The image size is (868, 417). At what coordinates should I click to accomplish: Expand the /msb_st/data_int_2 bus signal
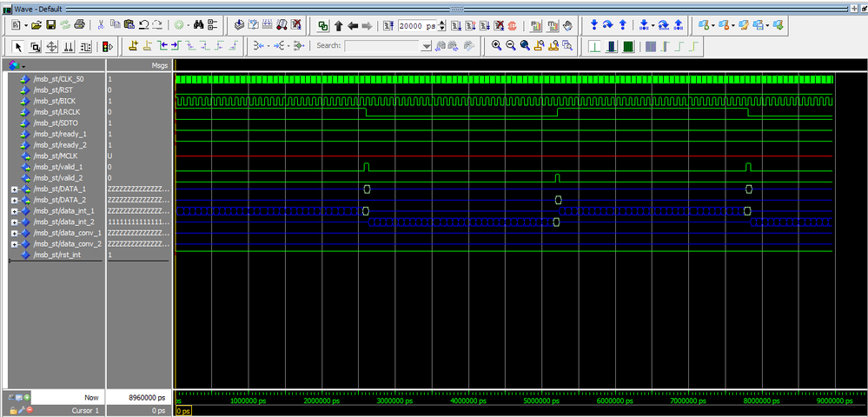click(14, 222)
